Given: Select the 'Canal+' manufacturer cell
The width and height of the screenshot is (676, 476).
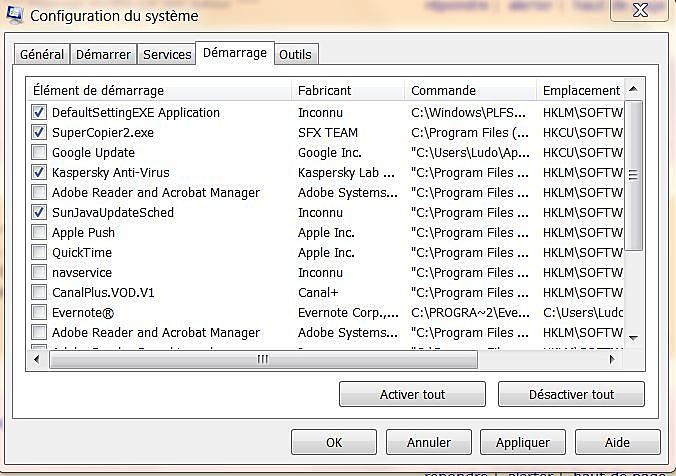Looking at the screenshot, I should [x=318, y=292].
